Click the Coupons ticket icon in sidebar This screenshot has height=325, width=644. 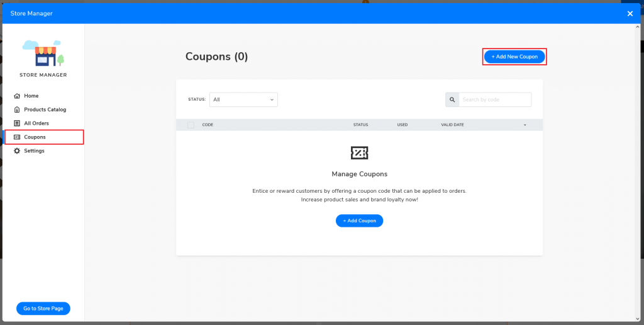17,137
